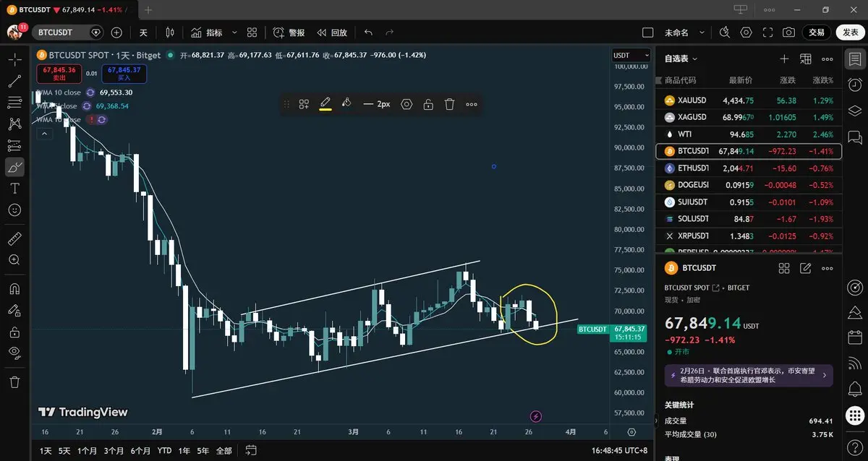Toggle lock all drawings in sidebar
Image resolution: width=868 pixels, height=461 pixels.
14,332
